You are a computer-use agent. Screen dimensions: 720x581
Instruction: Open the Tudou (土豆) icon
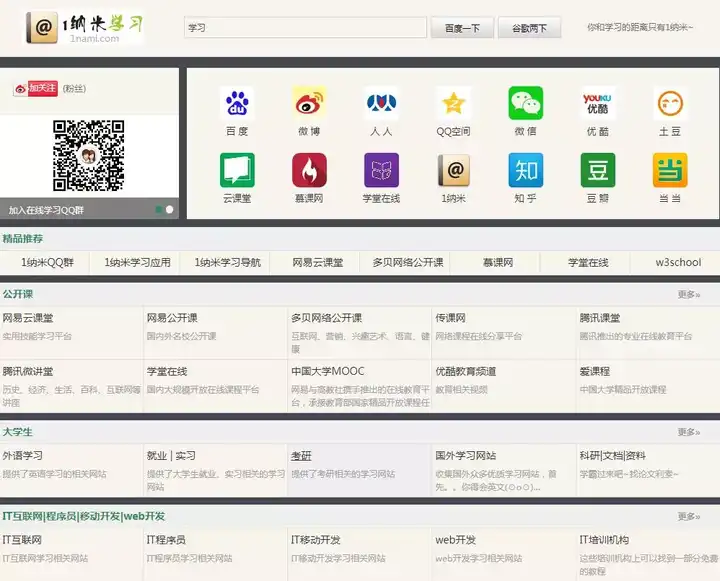[x=669, y=103]
